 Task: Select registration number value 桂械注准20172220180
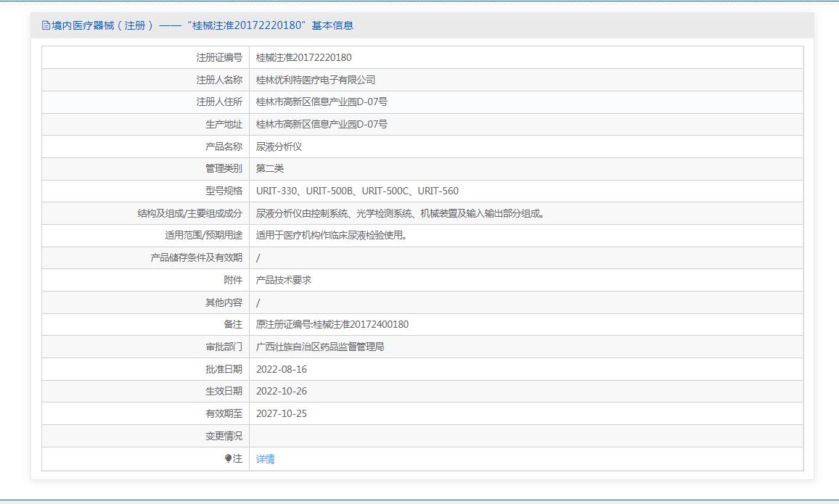(x=303, y=57)
